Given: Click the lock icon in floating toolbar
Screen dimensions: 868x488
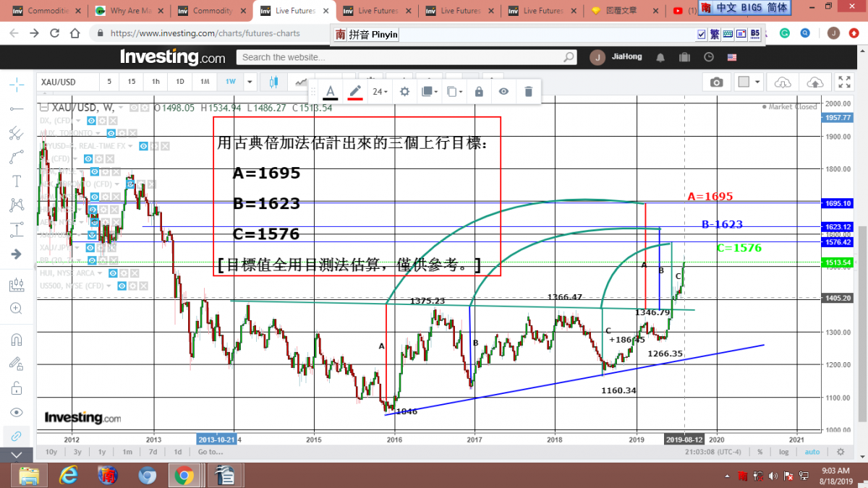Looking at the screenshot, I should coord(479,92).
